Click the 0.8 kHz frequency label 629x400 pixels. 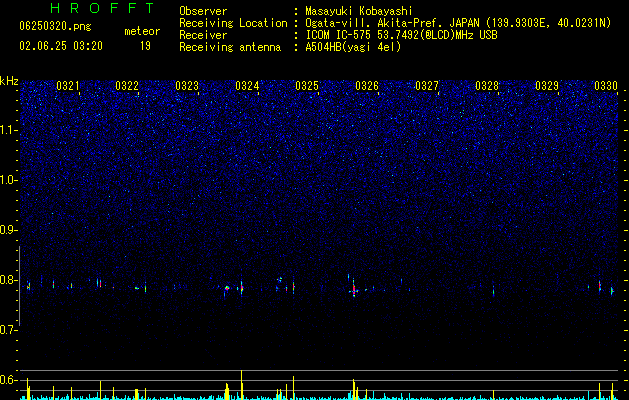(x=9, y=280)
